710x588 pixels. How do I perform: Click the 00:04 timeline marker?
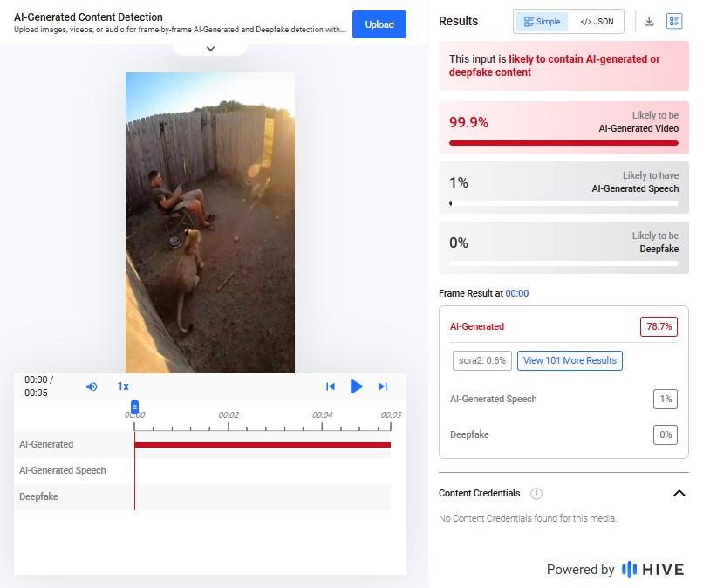pos(322,415)
